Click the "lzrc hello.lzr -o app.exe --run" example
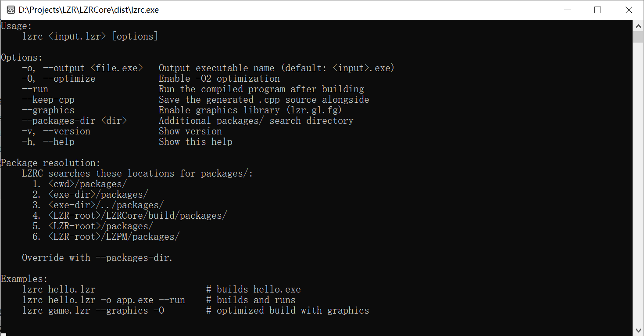Screen dimensions: 644x336 (104, 300)
